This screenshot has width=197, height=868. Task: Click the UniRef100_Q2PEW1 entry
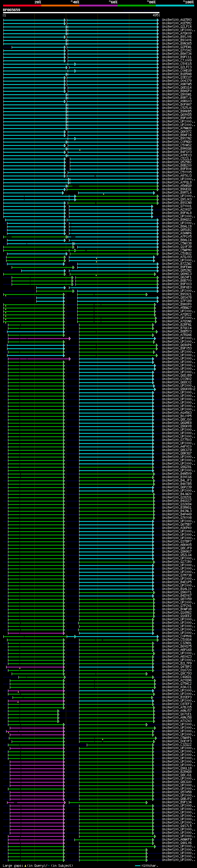(177, 47)
